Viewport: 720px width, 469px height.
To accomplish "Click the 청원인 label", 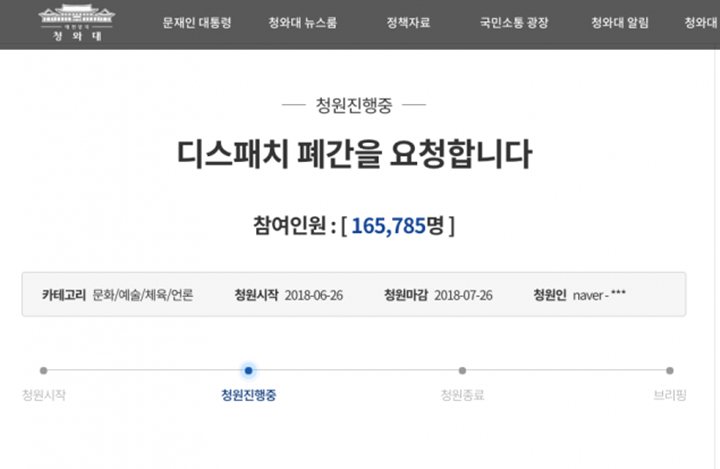I will (x=550, y=295).
